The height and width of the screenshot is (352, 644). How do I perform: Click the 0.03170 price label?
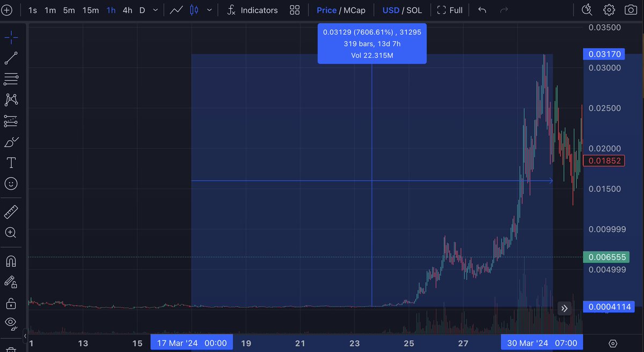604,54
